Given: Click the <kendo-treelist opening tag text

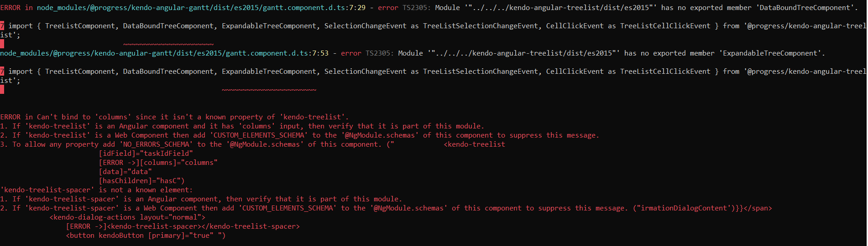Looking at the screenshot, I should (475, 144).
